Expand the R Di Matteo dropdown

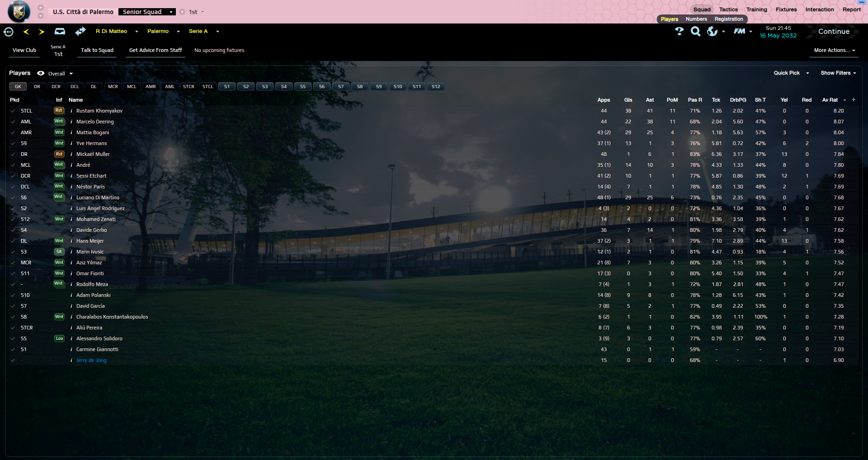[x=137, y=32]
